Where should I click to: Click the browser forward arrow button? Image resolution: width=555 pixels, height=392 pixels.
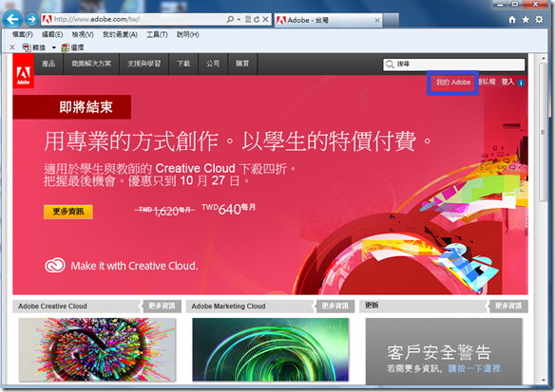point(31,19)
